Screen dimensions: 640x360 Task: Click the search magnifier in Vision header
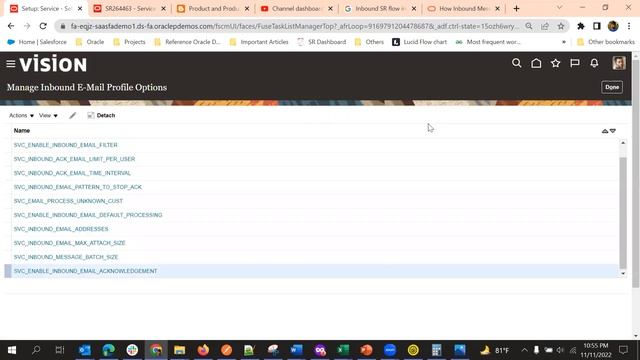[x=516, y=63]
